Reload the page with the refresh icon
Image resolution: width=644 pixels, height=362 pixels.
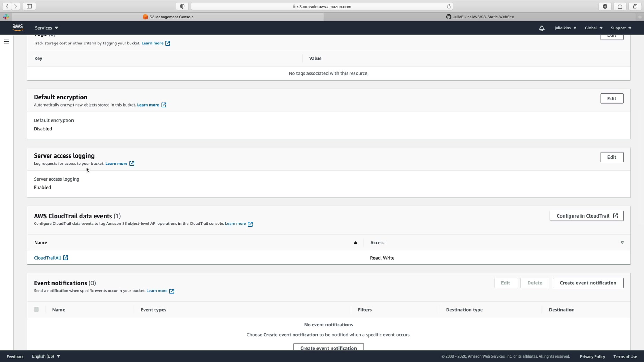click(449, 6)
